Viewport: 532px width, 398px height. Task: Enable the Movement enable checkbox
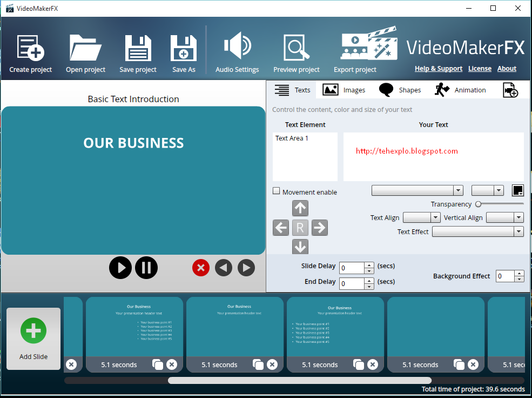(276, 191)
